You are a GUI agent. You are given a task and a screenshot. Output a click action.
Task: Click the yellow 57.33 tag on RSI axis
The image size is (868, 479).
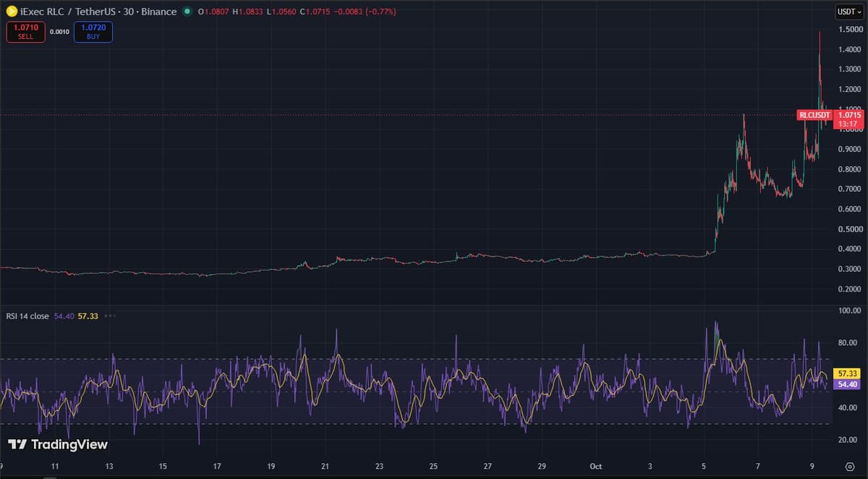coord(847,373)
